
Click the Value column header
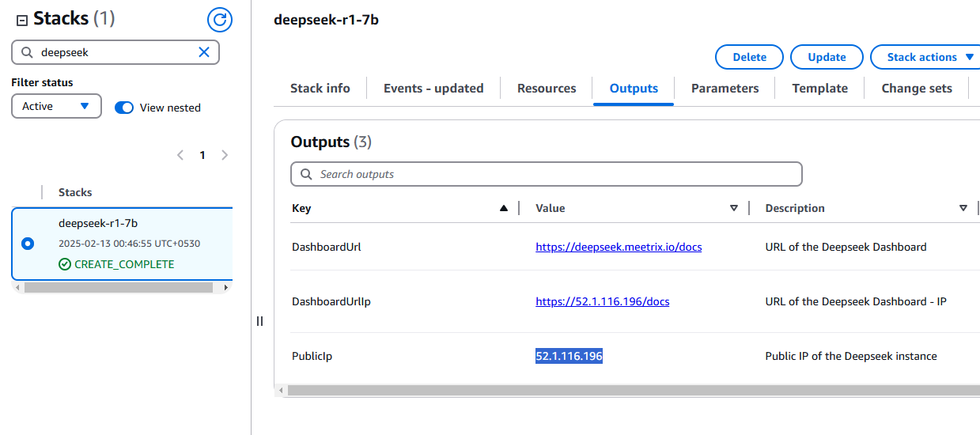551,209
